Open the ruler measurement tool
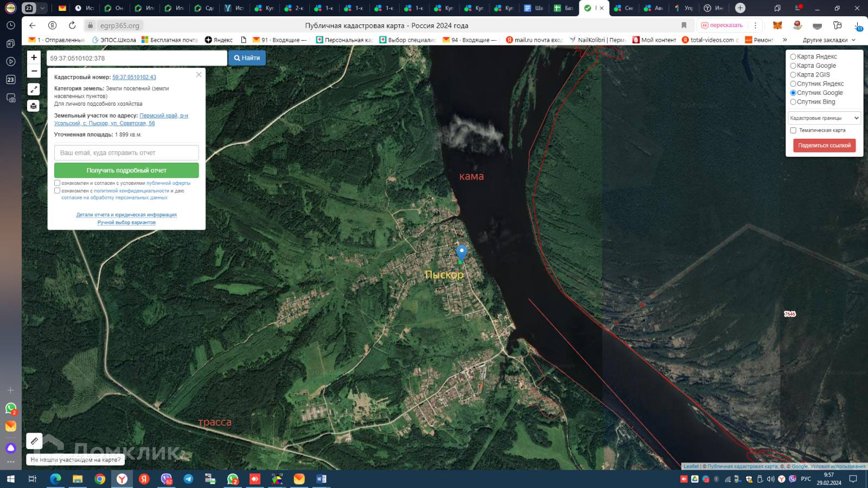Screen dimensions: 868x488 pyautogui.click(x=34, y=441)
